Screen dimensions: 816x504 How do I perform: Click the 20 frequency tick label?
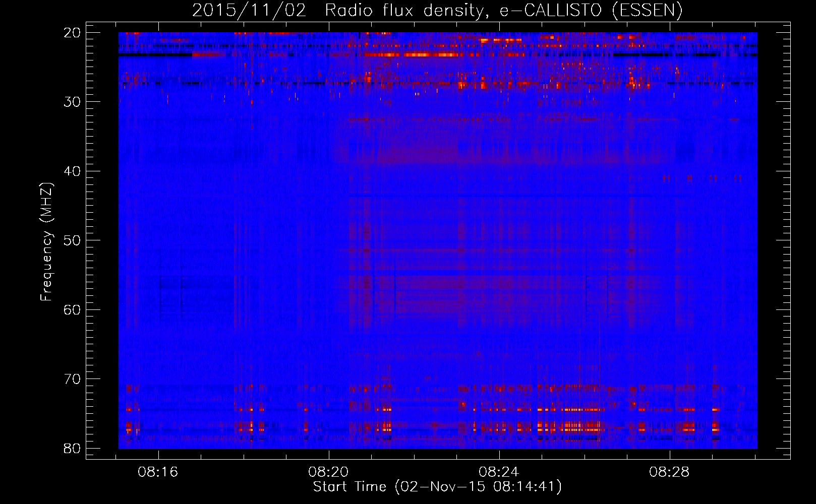click(73, 33)
